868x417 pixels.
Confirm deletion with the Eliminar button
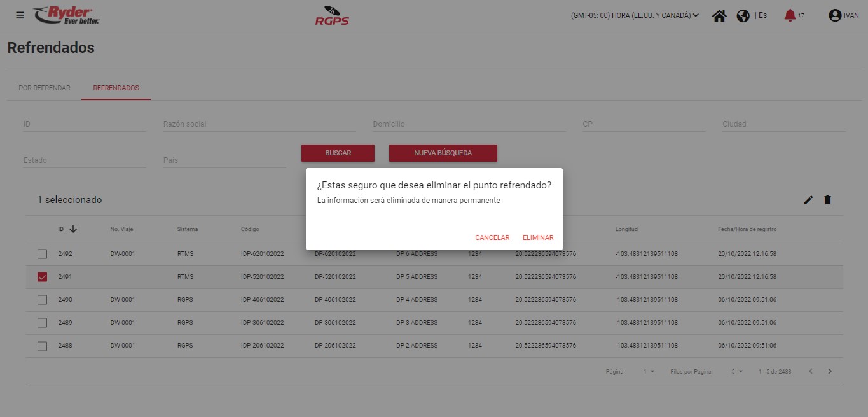(x=537, y=237)
